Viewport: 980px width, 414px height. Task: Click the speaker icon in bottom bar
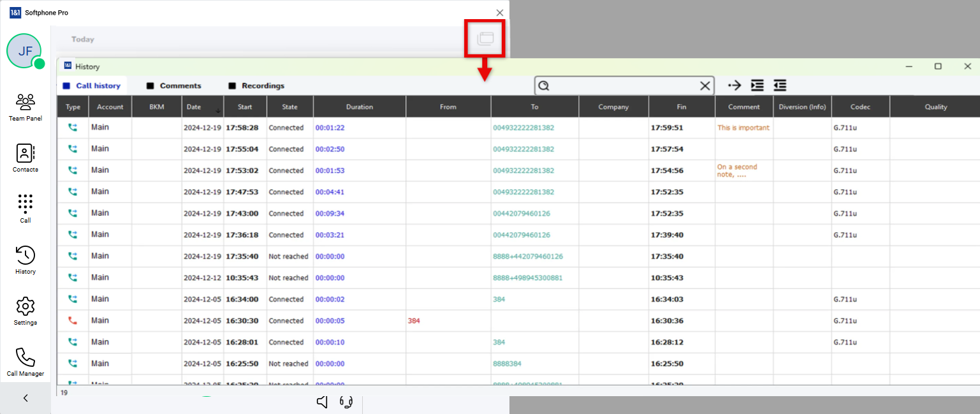[323, 402]
